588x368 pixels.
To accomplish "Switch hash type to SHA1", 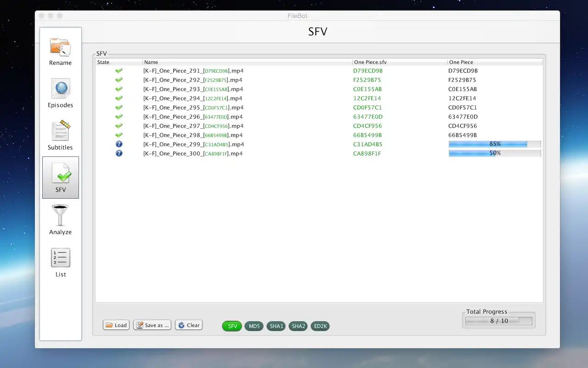I will point(276,326).
